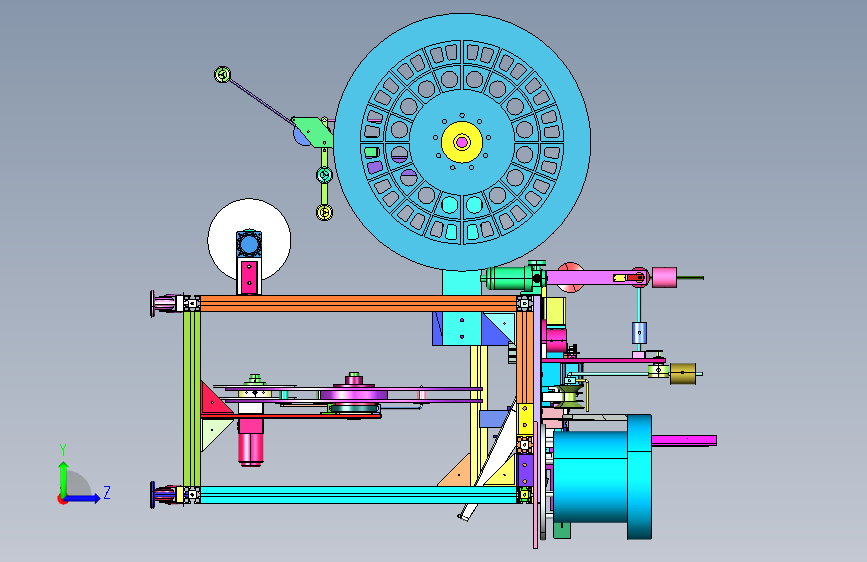The height and width of the screenshot is (562, 867).
Task: Click the red origin point of the axis triad
Action: tap(61, 499)
